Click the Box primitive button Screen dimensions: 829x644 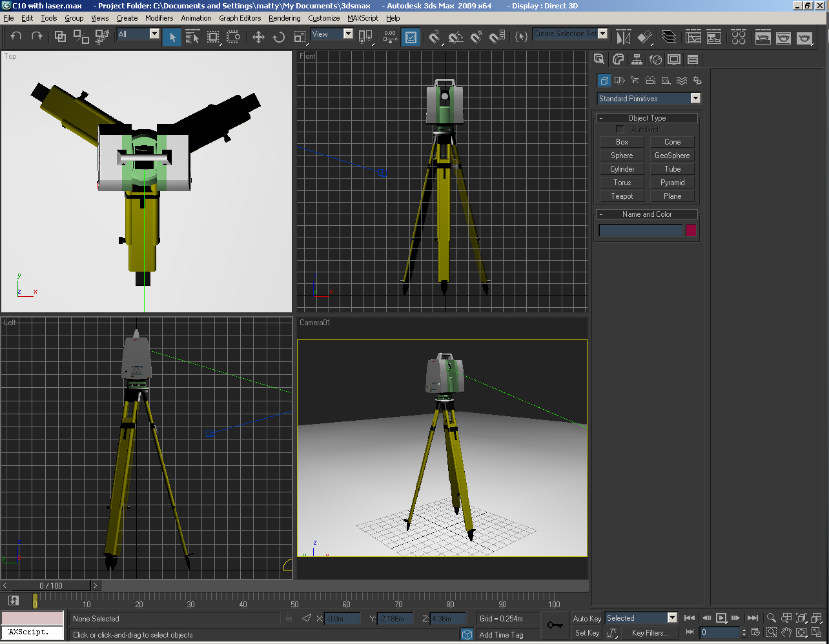coord(622,142)
